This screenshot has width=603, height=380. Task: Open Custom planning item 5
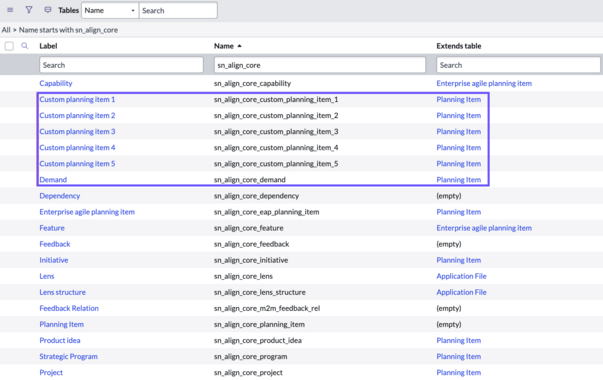77,164
